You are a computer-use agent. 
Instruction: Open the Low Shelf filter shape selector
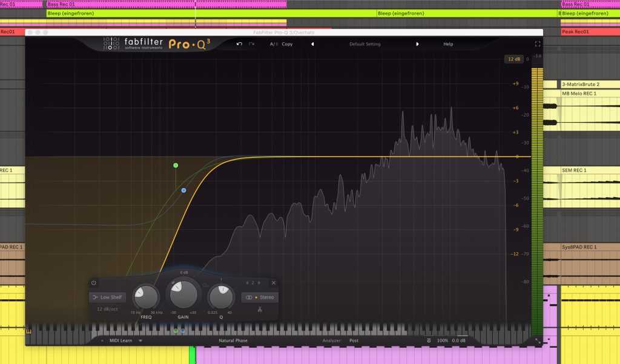point(109,297)
